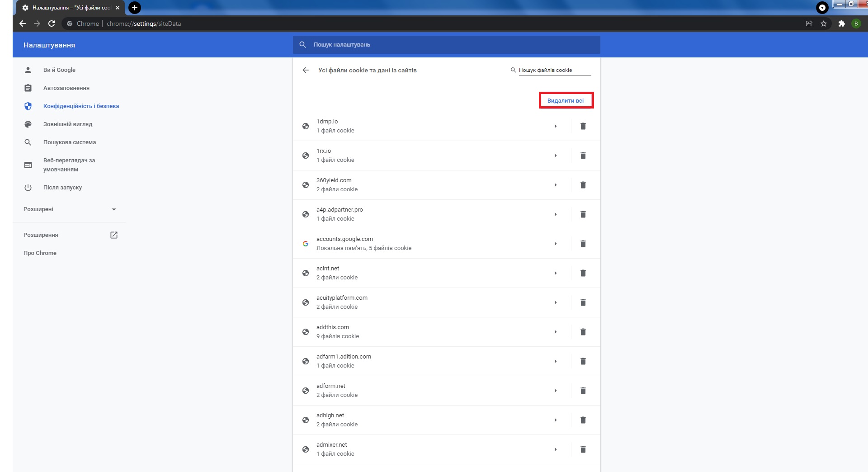The width and height of the screenshot is (868, 472).
Task: Focus the Пошук файлів cookie field
Action: (x=554, y=70)
